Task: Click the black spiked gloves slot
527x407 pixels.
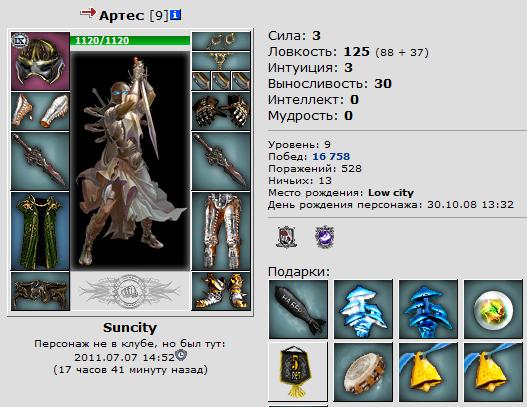Action: click(x=221, y=111)
